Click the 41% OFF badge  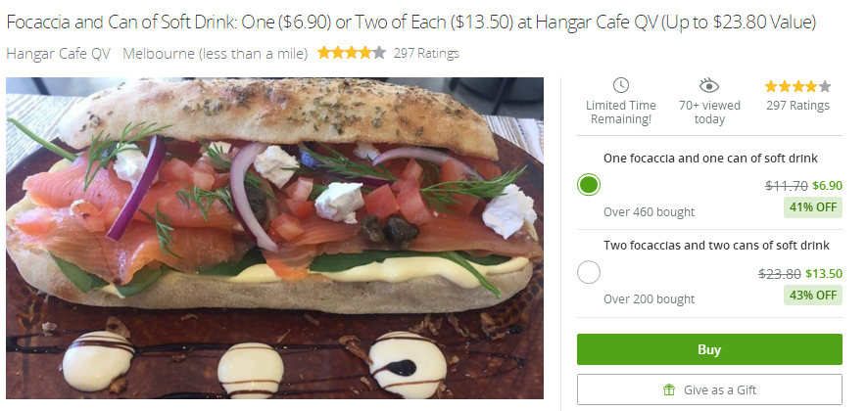click(x=812, y=208)
